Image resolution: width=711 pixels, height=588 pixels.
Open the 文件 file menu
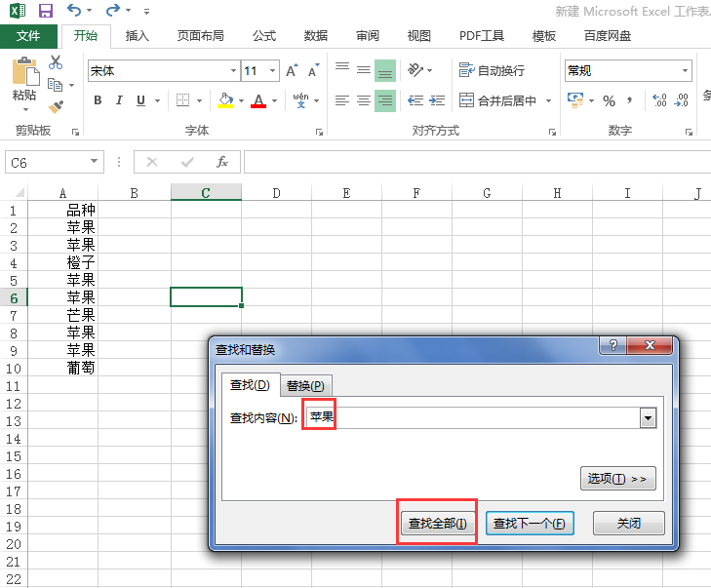pos(28,36)
